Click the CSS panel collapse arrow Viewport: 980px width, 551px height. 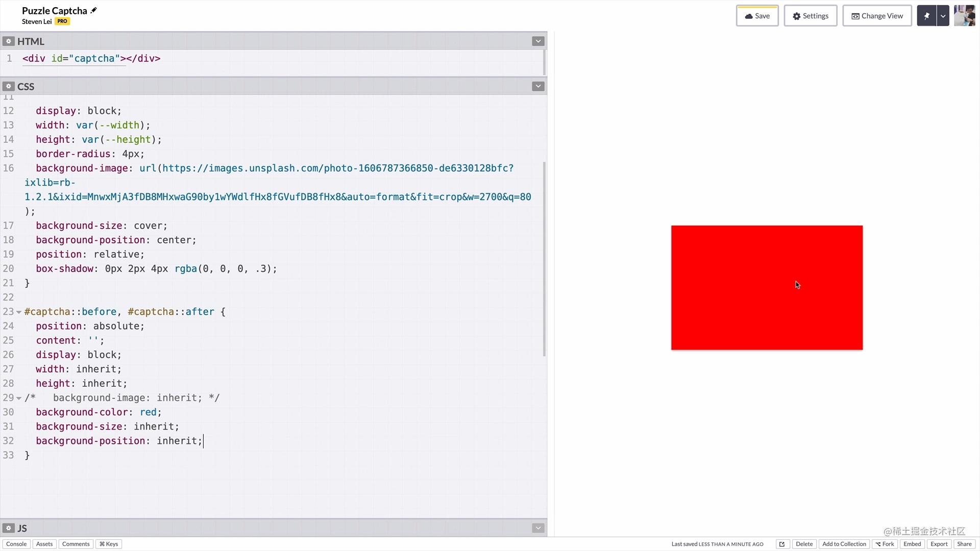coord(538,86)
